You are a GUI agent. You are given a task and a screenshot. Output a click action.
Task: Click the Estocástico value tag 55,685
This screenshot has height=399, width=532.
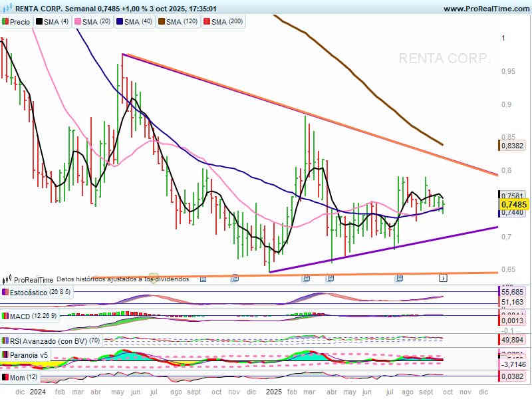coord(512,292)
